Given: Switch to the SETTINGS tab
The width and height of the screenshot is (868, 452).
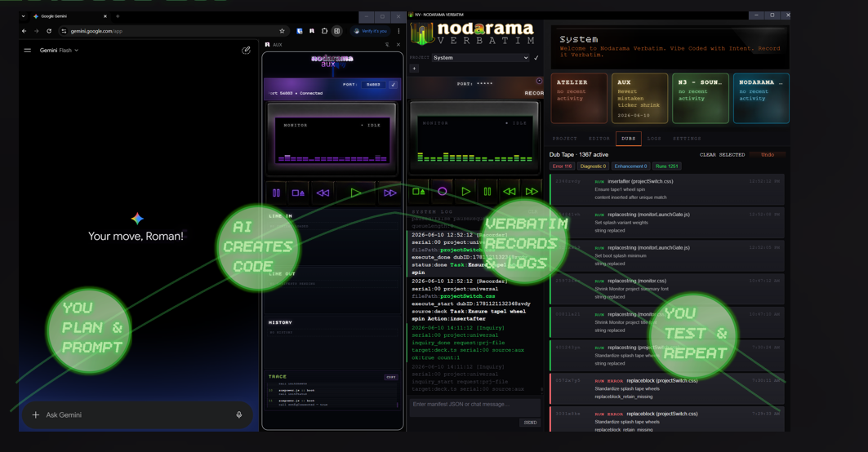Looking at the screenshot, I should click(687, 139).
